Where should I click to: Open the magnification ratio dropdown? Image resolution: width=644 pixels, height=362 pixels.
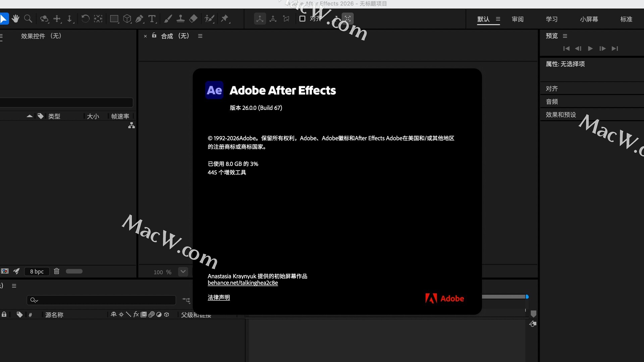click(x=183, y=271)
